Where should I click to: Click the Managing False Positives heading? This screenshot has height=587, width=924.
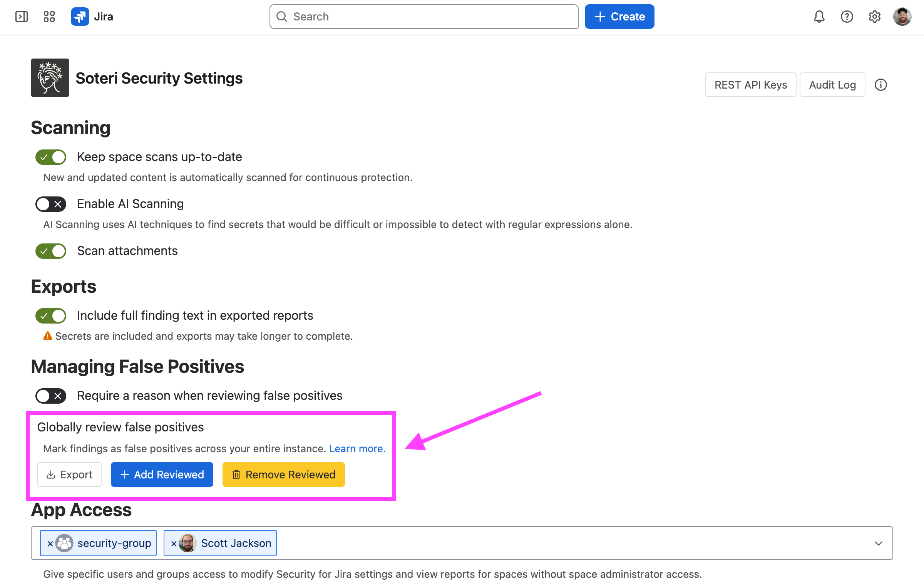click(x=137, y=367)
